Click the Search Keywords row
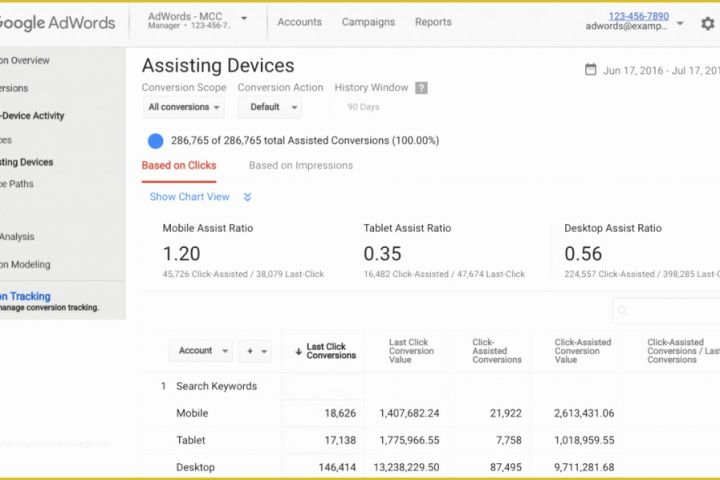Viewport: 720px width, 480px height. pyautogui.click(x=216, y=386)
